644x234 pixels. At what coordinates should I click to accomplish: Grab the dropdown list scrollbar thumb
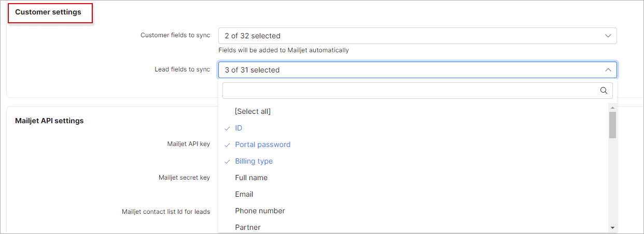(x=612, y=125)
